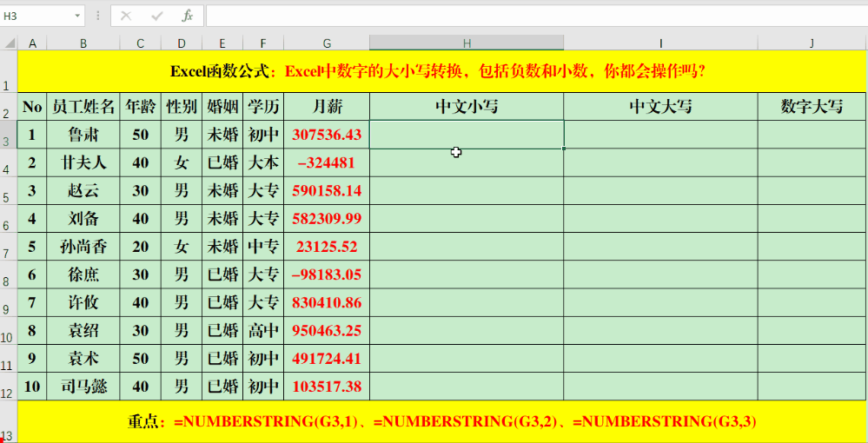Select column B header
This screenshot has width=868, height=443.
pos(83,43)
